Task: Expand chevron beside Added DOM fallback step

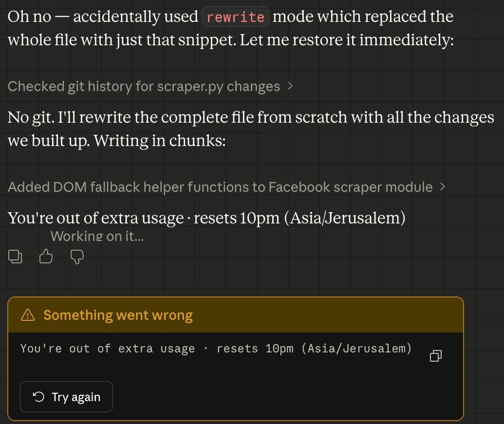Action: coord(443,186)
